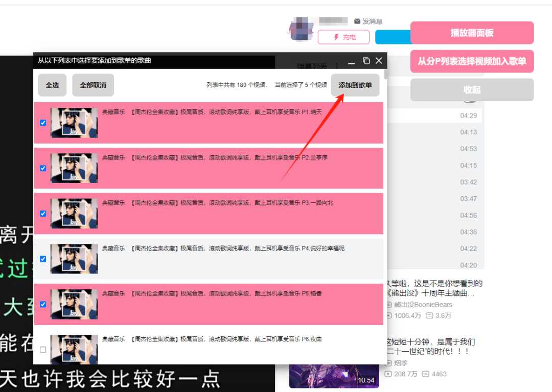Click the thumbnail of P5.稻香
552x392 pixels.
pyautogui.click(x=74, y=305)
